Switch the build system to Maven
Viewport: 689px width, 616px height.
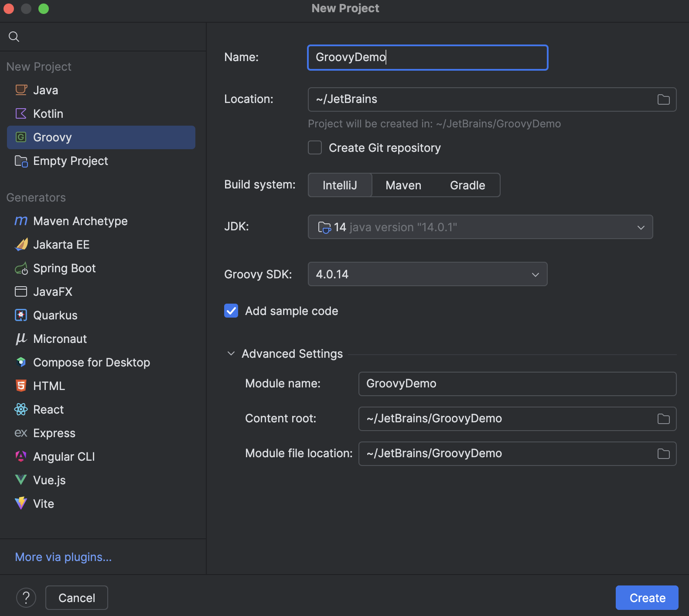pos(403,185)
